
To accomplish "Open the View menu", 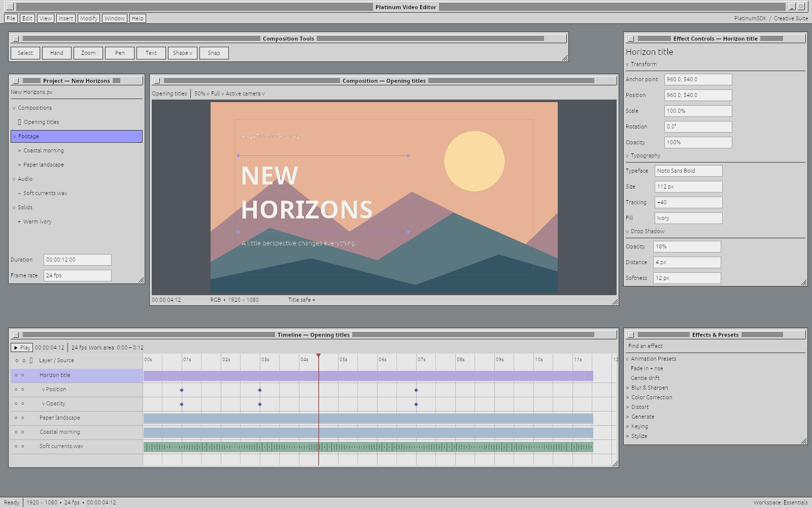I will click(46, 18).
